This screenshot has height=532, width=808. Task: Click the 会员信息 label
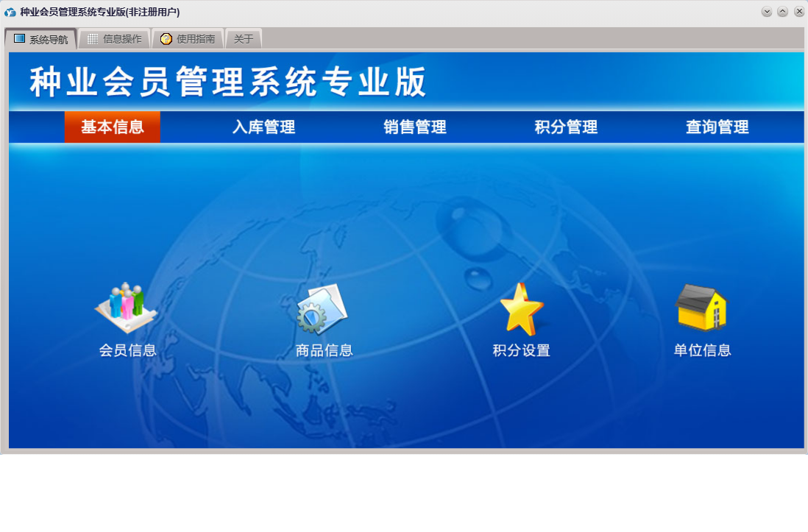[x=127, y=350]
